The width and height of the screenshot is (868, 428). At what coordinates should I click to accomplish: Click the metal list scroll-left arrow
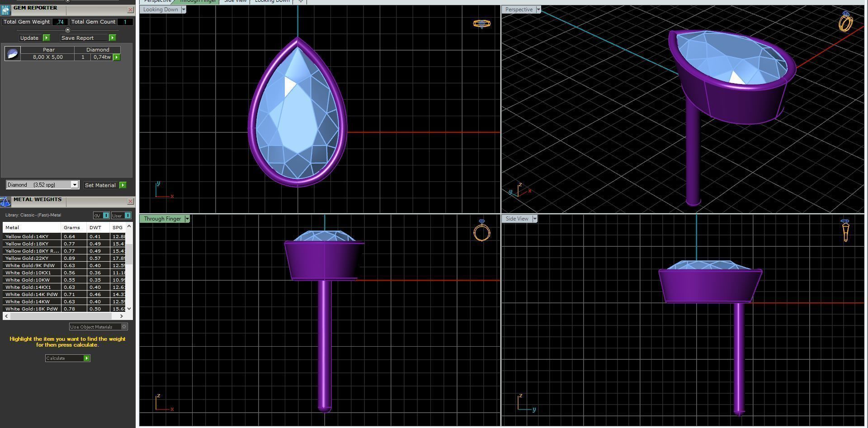tap(5, 316)
